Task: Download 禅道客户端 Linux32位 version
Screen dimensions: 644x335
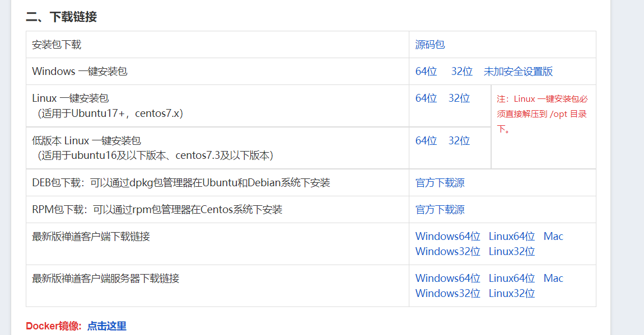Action: [512, 252]
